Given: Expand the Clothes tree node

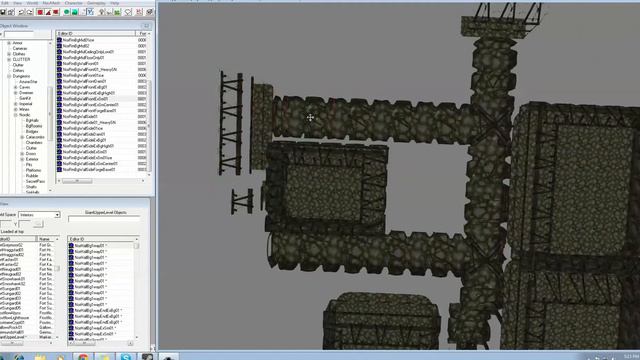Looking at the screenshot, I should (9, 54).
